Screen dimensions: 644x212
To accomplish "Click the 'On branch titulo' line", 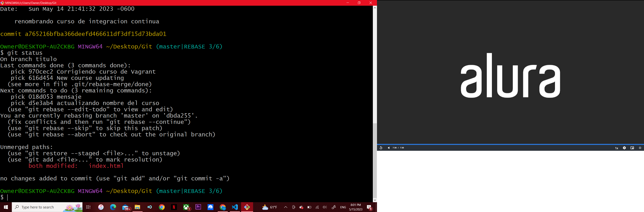I will [x=28, y=59].
